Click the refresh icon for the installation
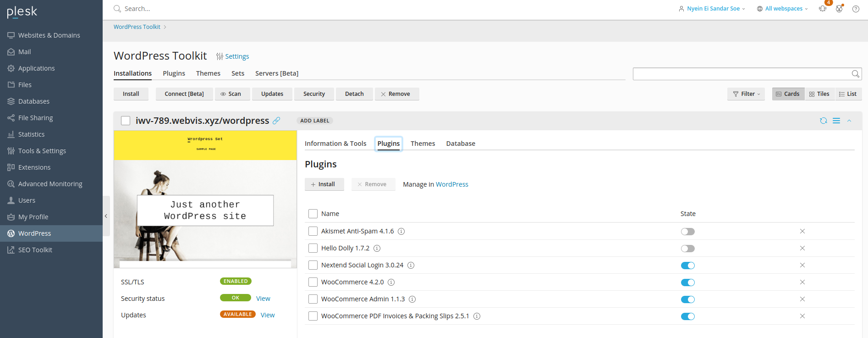Image resolution: width=868 pixels, height=338 pixels. 824,121
